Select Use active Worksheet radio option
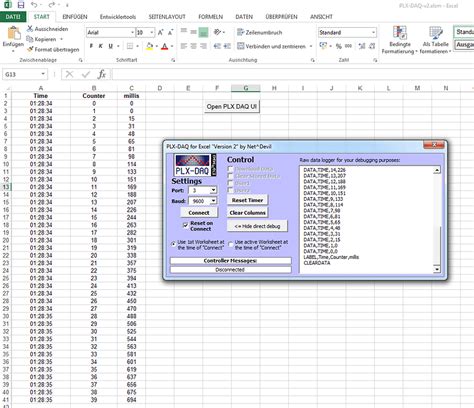The width and height of the screenshot is (474, 408). click(231, 244)
